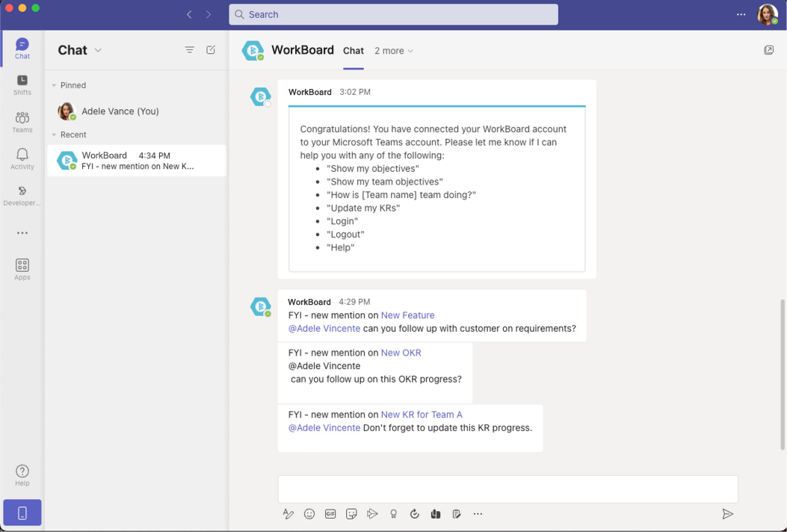Click the WorkBoard title in chat header
This screenshot has height=532, width=787.
303,50
